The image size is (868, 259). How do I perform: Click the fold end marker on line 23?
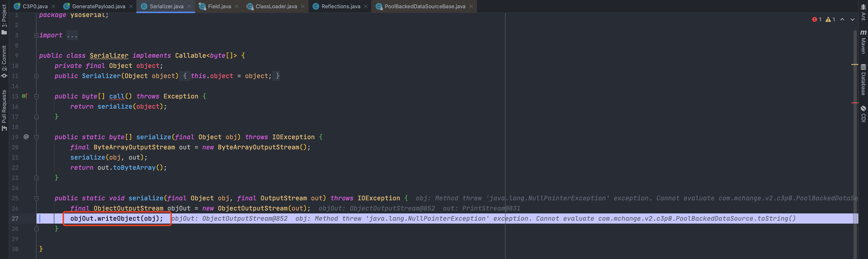pos(36,178)
